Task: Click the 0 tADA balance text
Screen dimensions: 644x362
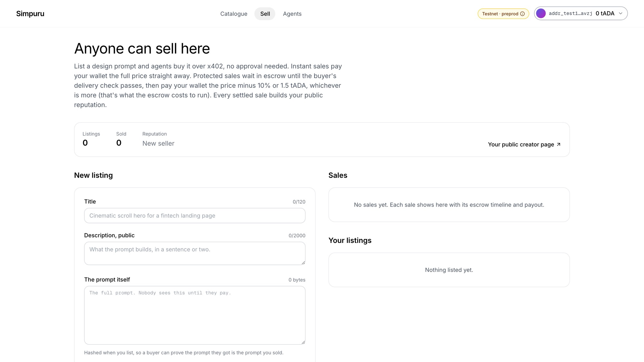Action: point(605,14)
